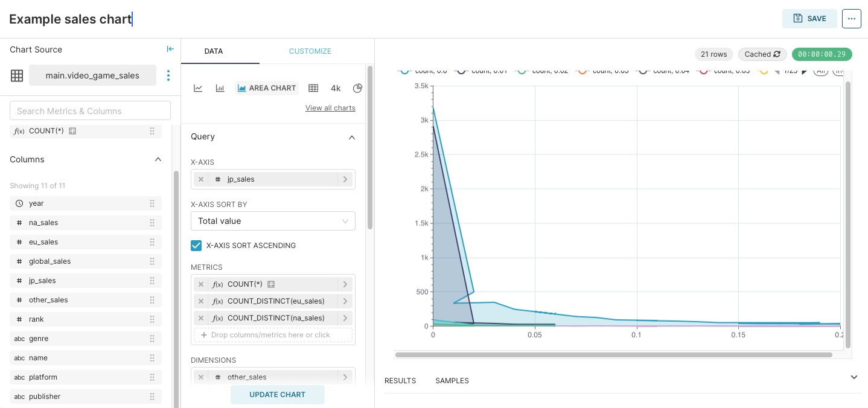Screen dimensions: 868x408
Task: Select the pie chart type icon
Action: coord(357,88)
